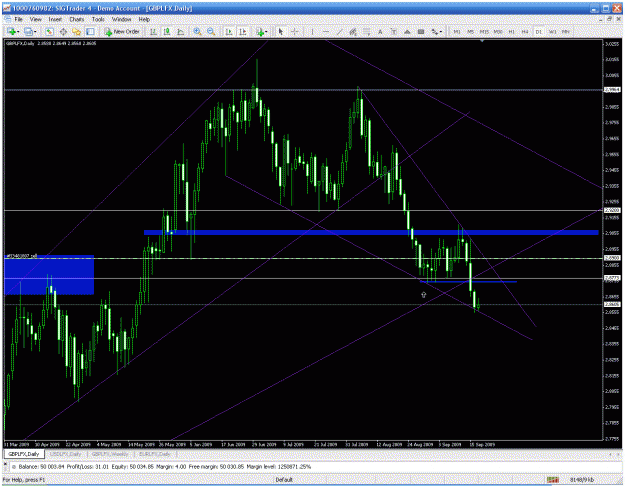This screenshot has height=486, width=625.
Task: Open the File menu
Action: tap(18, 19)
